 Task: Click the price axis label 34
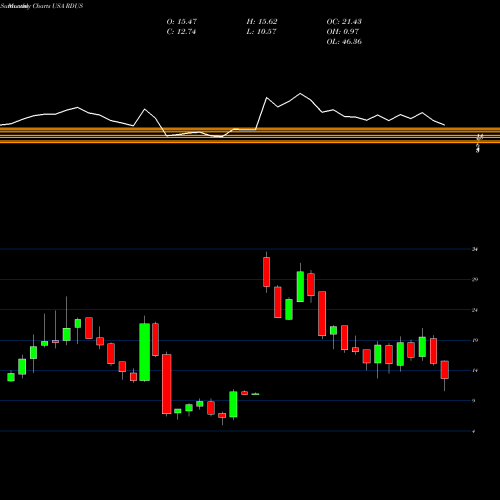pyautogui.click(x=475, y=249)
